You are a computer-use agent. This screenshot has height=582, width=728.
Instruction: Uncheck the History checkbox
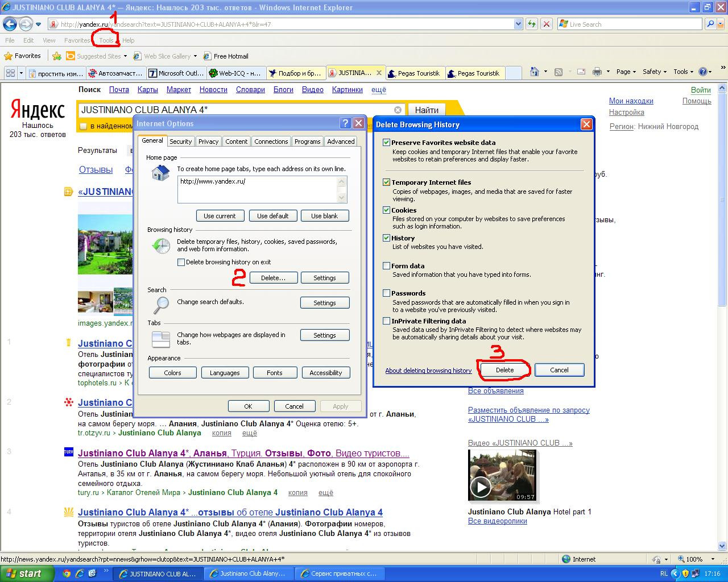387,238
